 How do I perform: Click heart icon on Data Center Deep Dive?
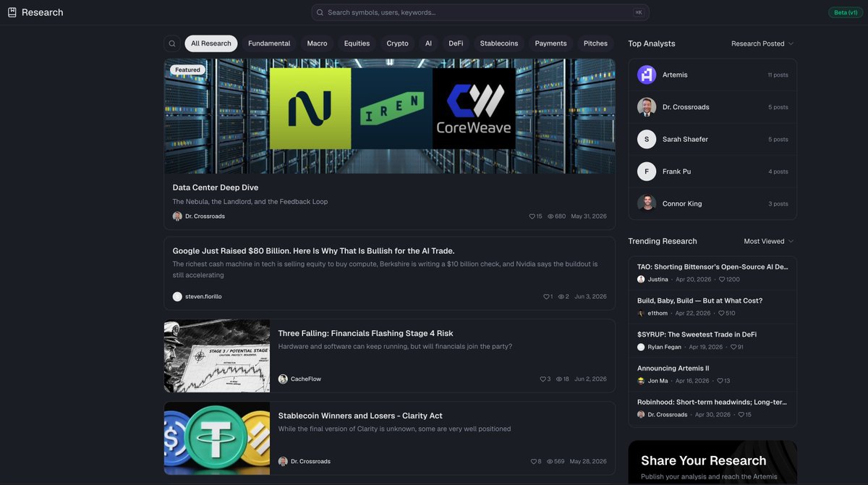(x=532, y=216)
